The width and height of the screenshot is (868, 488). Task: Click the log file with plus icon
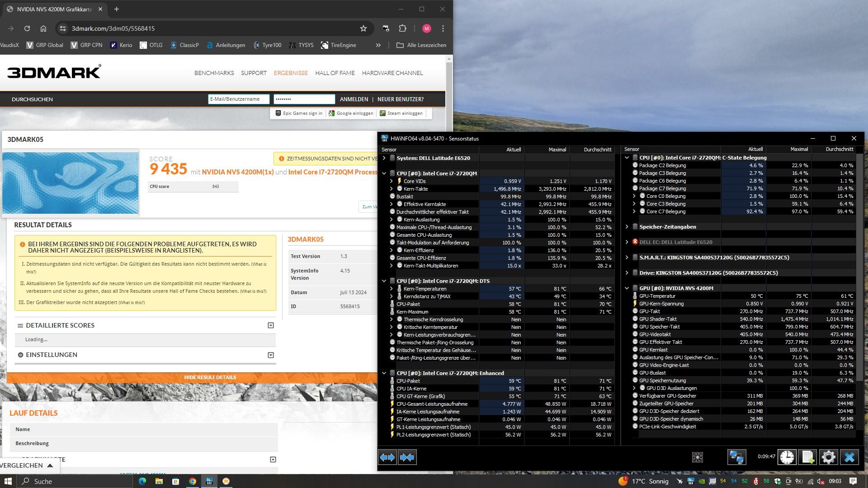click(808, 457)
